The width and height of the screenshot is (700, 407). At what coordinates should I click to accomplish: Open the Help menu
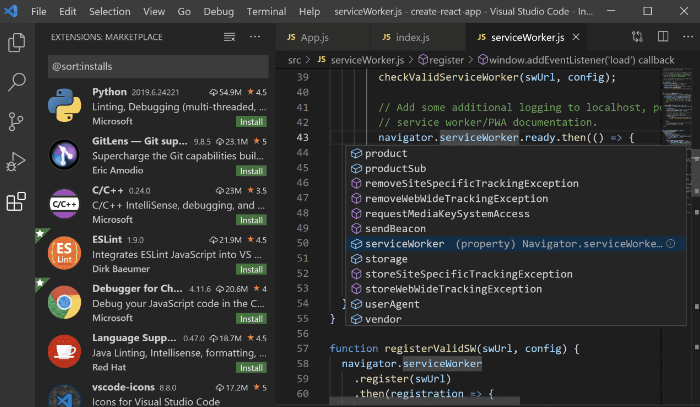[x=309, y=12]
